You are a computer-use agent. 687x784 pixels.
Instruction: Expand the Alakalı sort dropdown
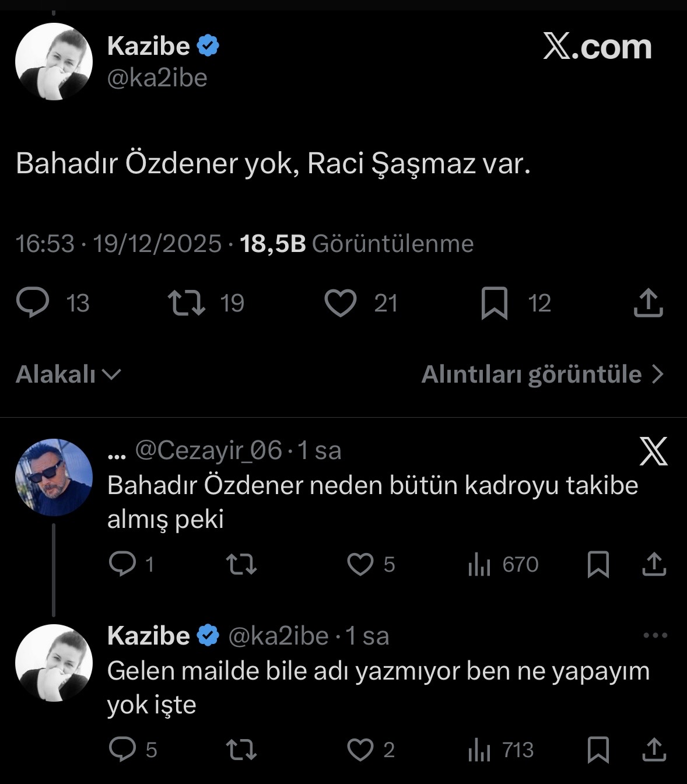[68, 374]
